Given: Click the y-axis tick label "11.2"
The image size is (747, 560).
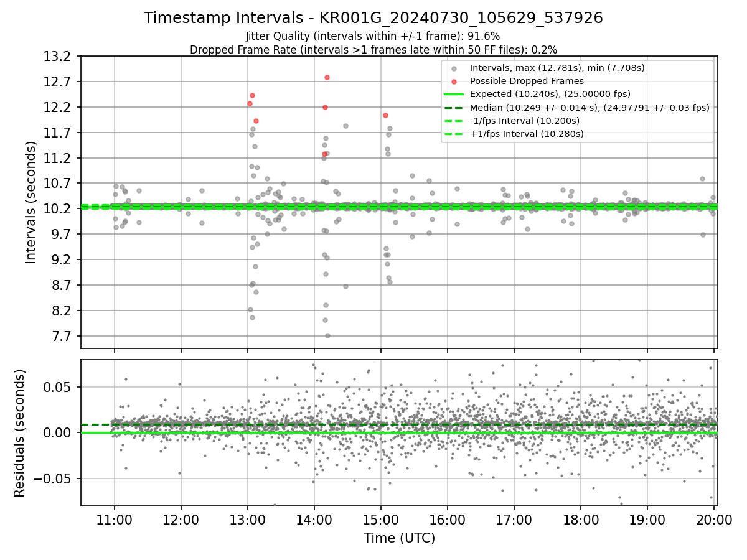Looking at the screenshot, I should click(57, 158).
